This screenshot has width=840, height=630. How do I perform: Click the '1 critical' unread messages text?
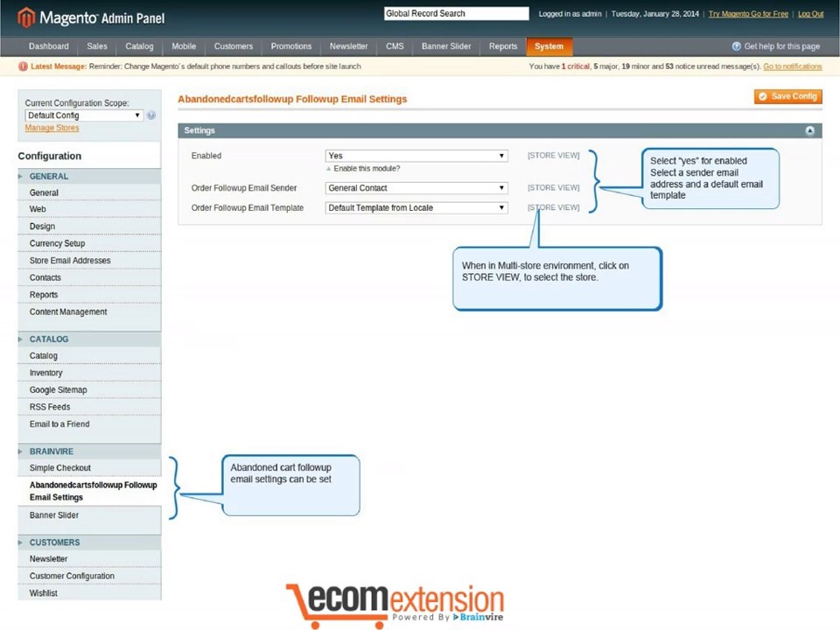pyautogui.click(x=576, y=66)
